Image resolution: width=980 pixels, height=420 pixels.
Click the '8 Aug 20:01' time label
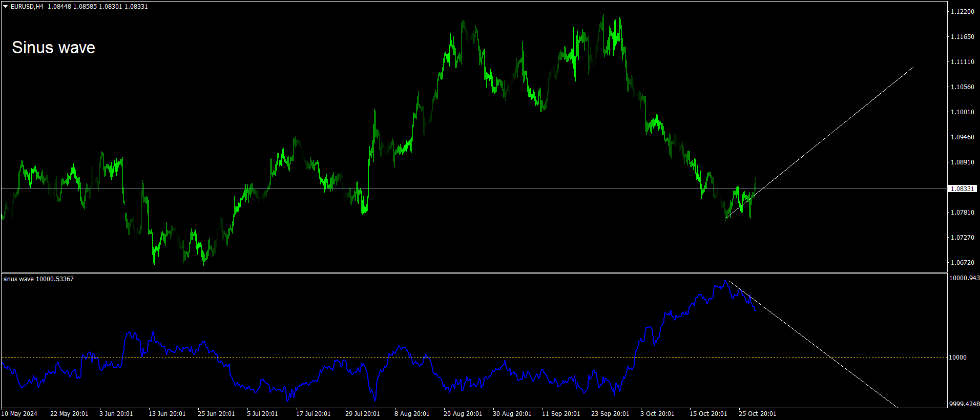coord(412,414)
